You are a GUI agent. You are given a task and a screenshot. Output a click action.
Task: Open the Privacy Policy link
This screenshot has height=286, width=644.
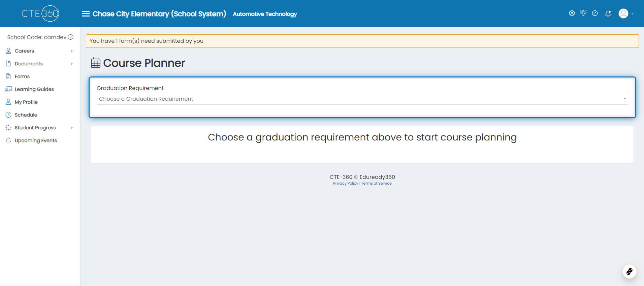pyautogui.click(x=346, y=183)
